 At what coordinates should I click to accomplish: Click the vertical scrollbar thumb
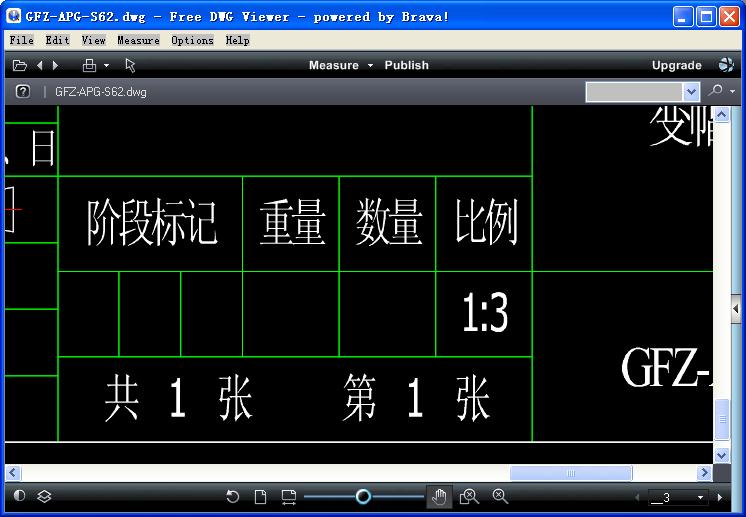[722, 419]
